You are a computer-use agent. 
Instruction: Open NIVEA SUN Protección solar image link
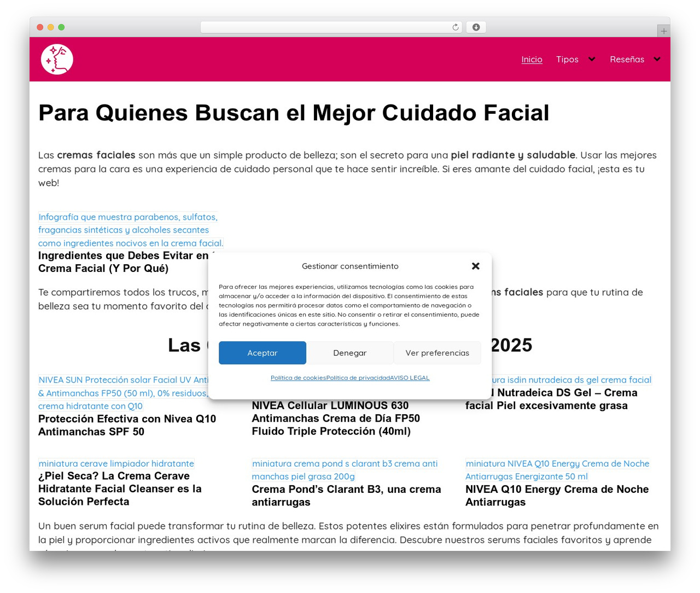click(123, 393)
